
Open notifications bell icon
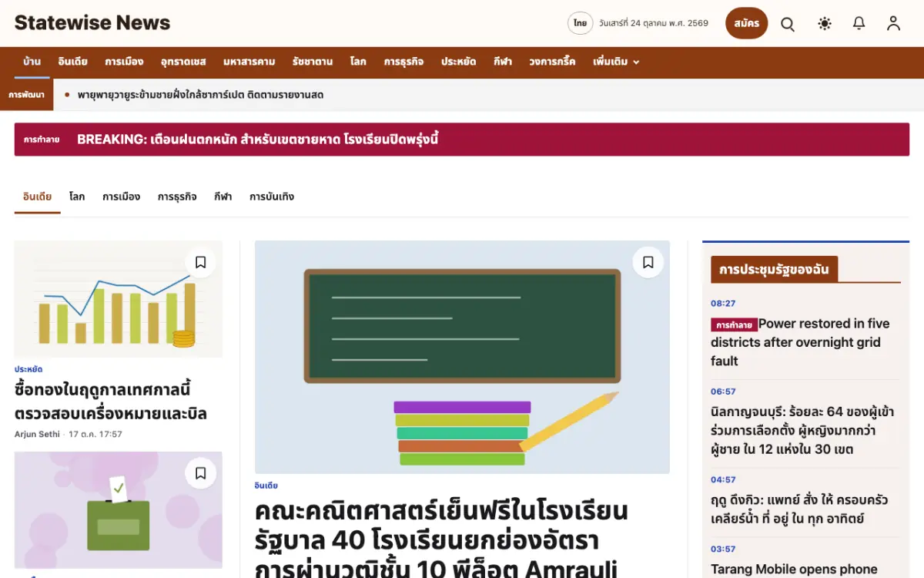click(x=859, y=24)
